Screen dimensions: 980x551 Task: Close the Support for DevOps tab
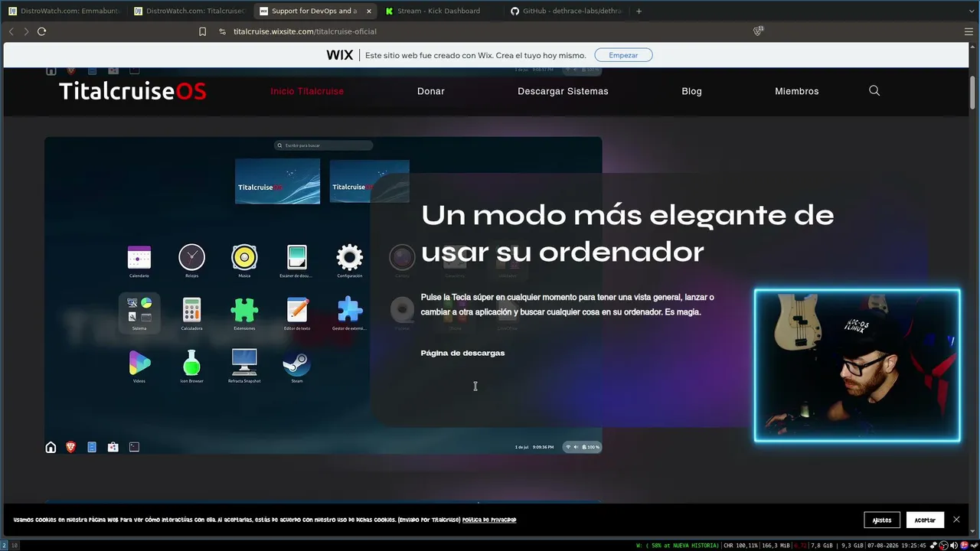point(368,11)
